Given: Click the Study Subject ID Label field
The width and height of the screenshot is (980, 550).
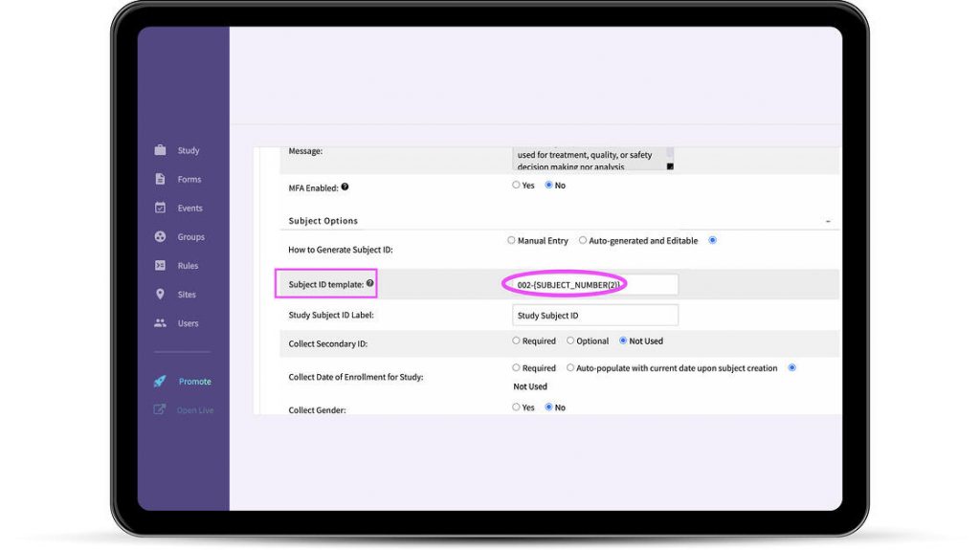Looking at the screenshot, I should pos(595,315).
